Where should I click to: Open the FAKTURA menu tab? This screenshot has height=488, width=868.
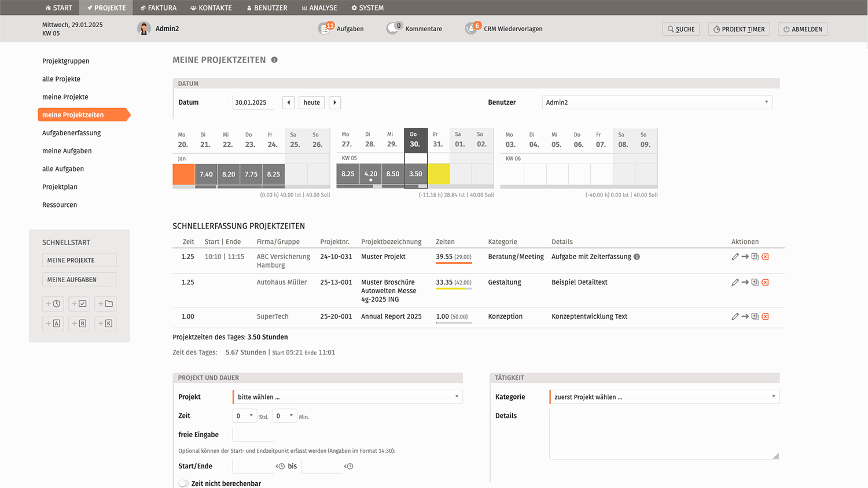pos(159,8)
